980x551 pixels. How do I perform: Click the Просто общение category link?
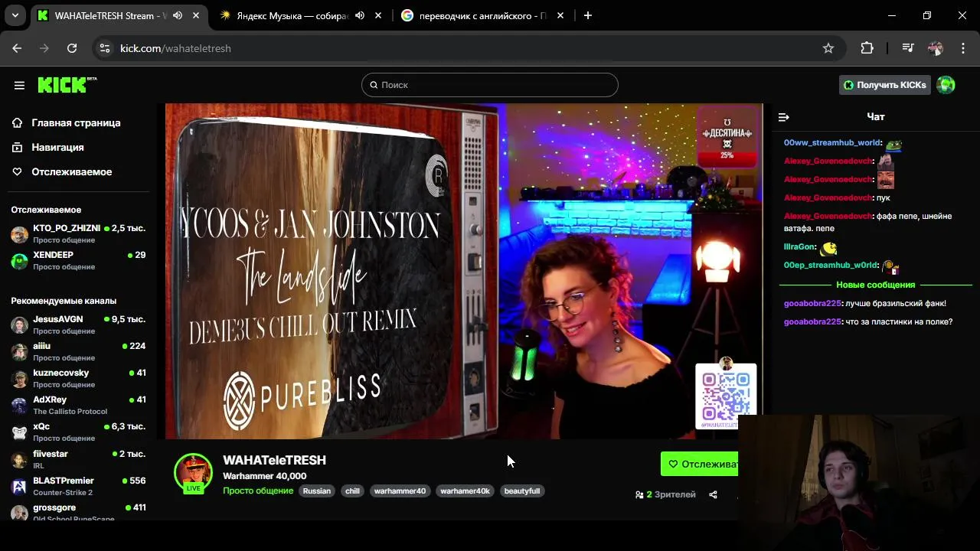(258, 491)
